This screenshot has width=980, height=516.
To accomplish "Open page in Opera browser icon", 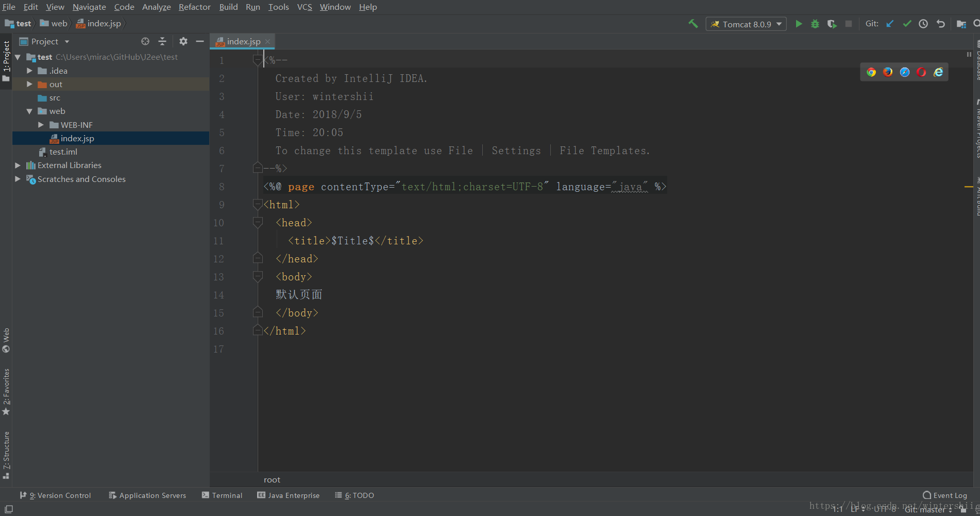I will pos(921,72).
